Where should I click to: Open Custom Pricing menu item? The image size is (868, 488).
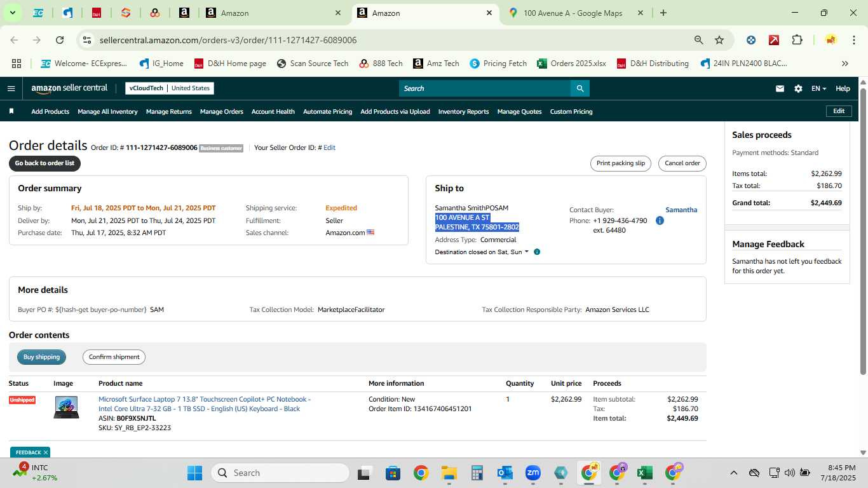(x=571, y=112)
